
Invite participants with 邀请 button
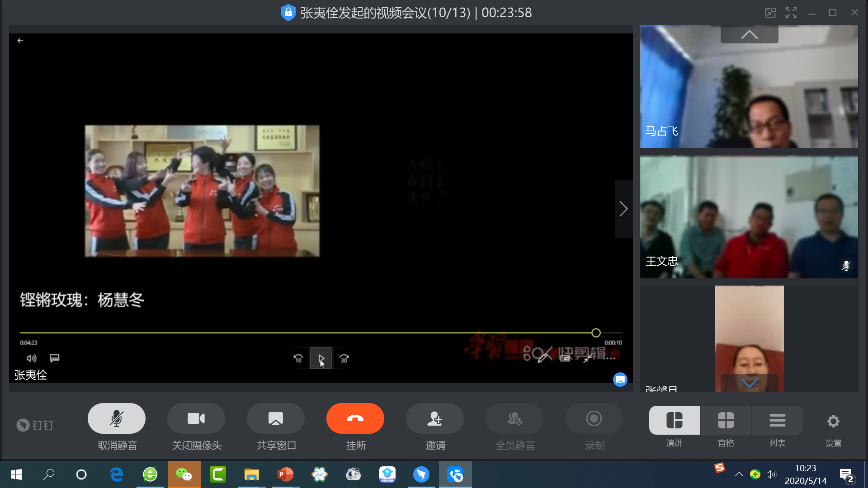coord(435,418)
